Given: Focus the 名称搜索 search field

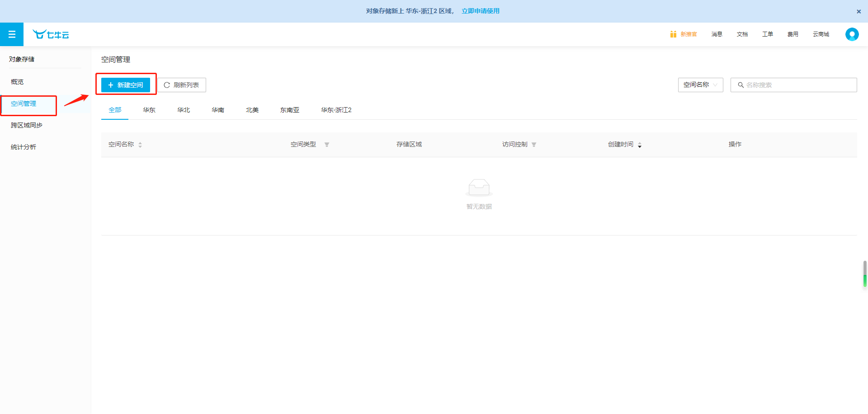Looking at the screenshot, I should (x=793, y=85).
